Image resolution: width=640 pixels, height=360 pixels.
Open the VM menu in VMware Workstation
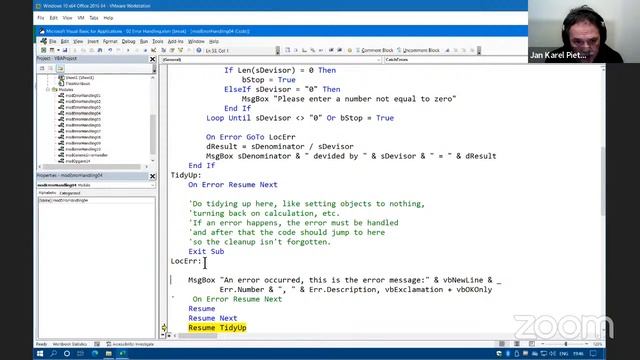point(81,18)
